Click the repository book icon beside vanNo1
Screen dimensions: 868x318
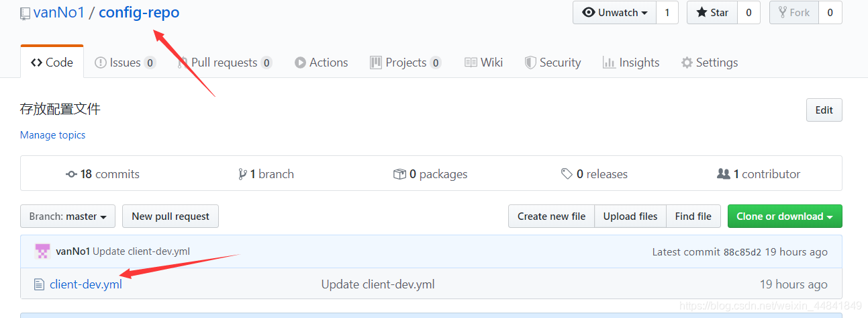(25, 13)
